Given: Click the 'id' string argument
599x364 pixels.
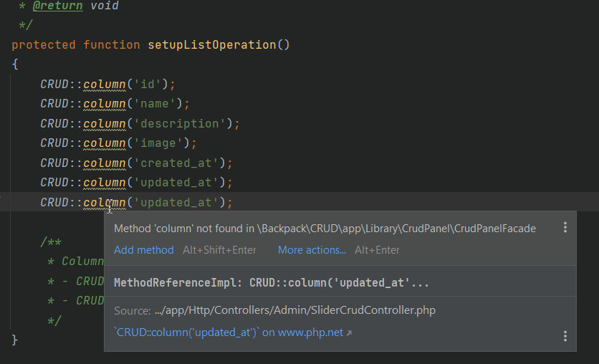Looking at the screenshot, I should (148, 84).
